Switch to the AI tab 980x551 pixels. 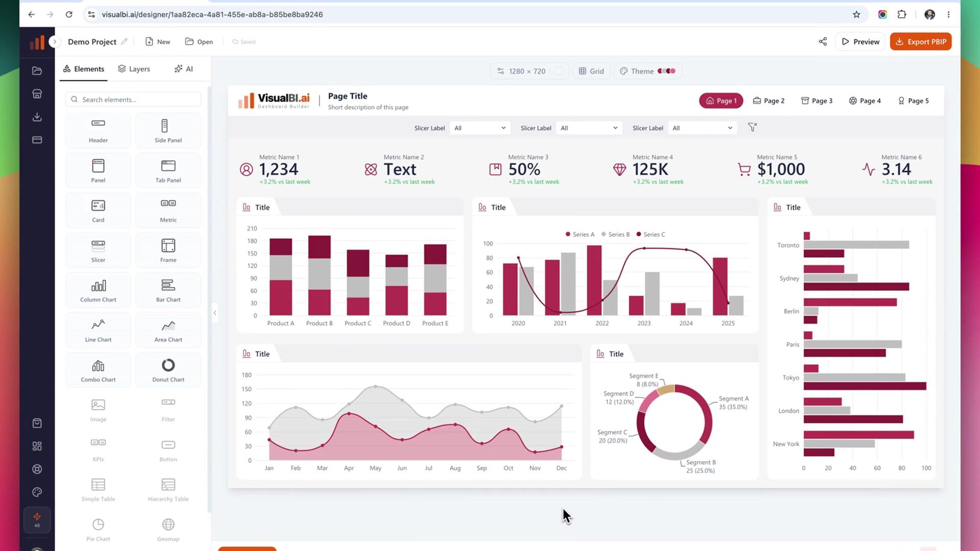[184, 69]
